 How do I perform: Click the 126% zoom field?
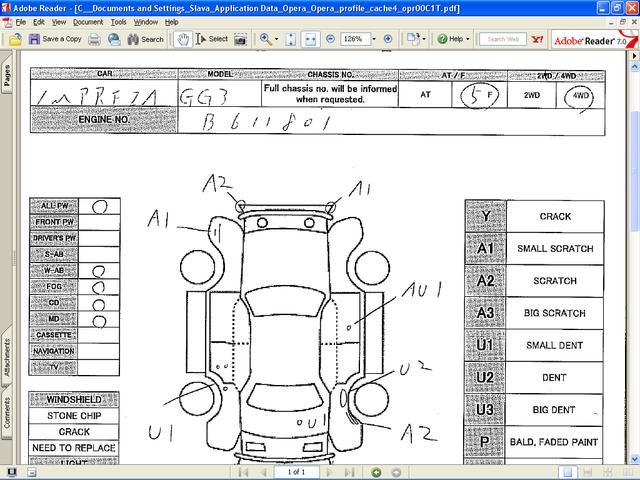tap(355, 39)
